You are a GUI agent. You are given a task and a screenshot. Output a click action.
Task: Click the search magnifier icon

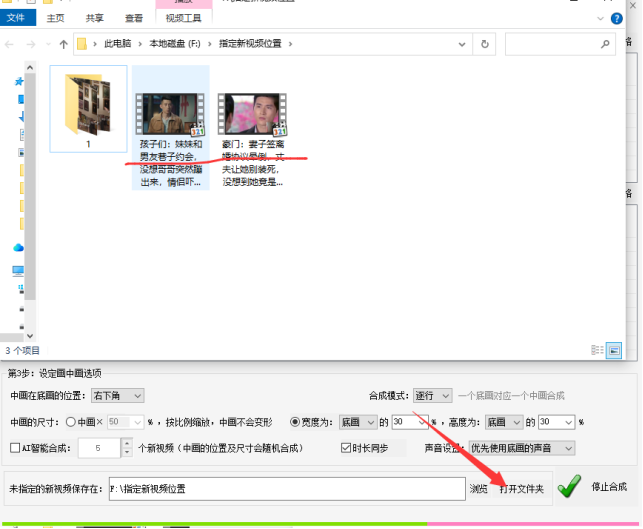[605, 44]
